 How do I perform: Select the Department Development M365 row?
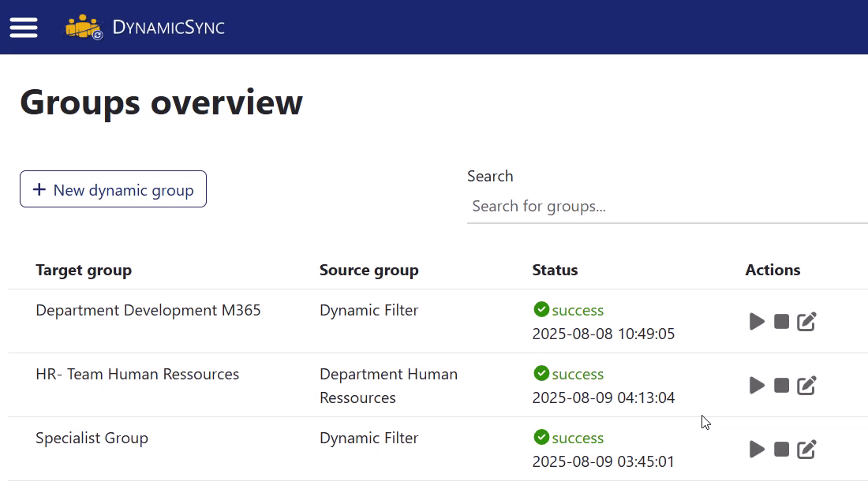point(148,310)
